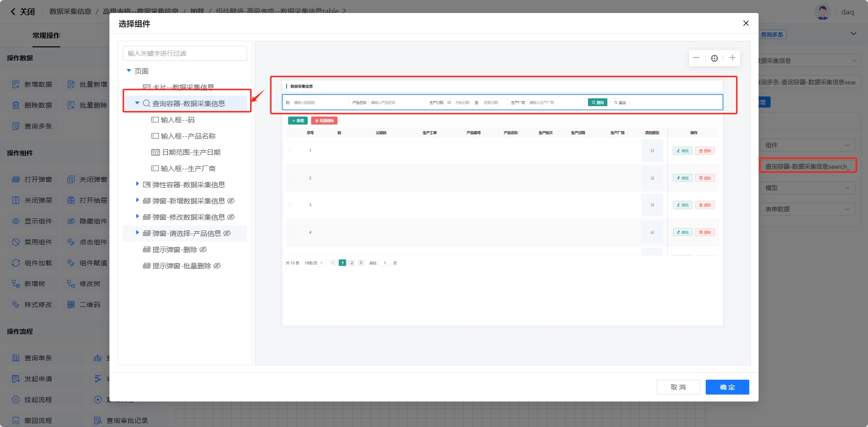868x427 pixels.
Task: Click the zoom in plus icon
Action: 732,58
